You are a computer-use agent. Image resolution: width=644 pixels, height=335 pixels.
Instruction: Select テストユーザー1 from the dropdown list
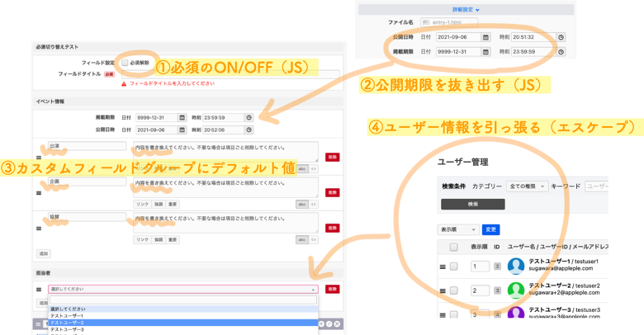[x=67, y=316]
